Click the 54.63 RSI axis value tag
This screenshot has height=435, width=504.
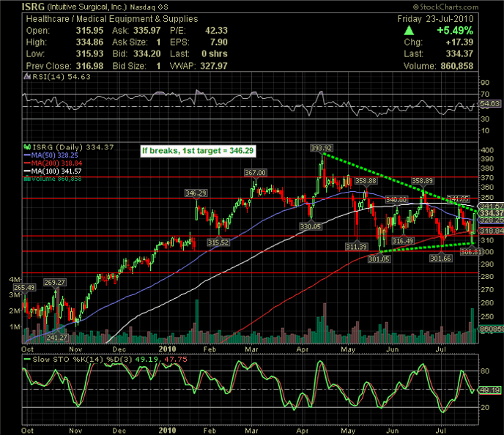point(490,103)
